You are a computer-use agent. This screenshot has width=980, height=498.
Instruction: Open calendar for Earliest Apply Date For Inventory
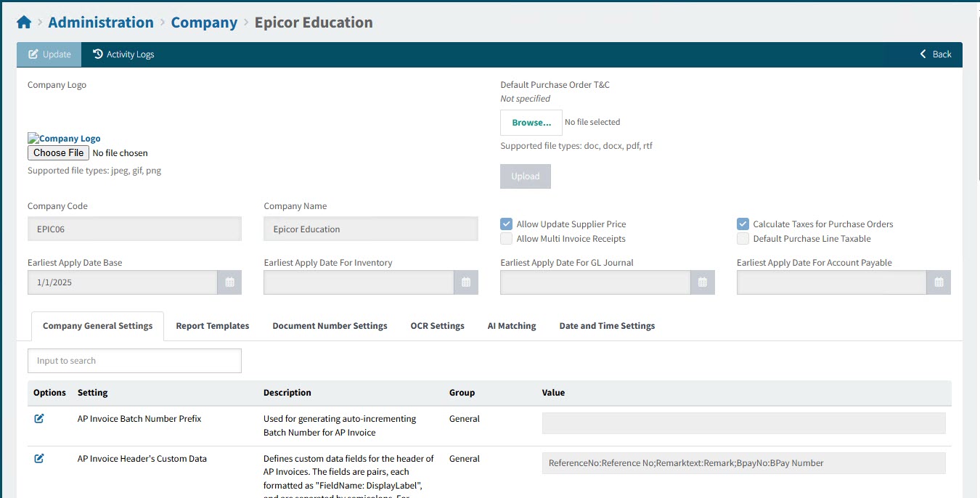466,282
